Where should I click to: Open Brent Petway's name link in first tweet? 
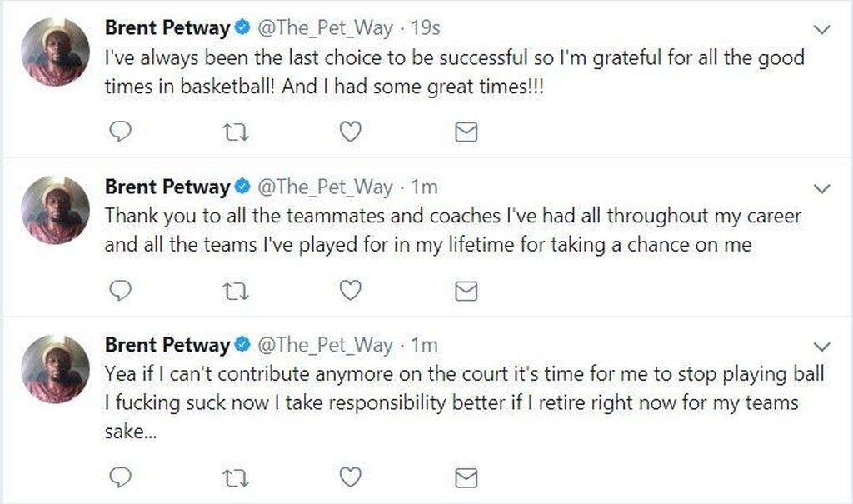pyautogui.click(x=167, y=28)
